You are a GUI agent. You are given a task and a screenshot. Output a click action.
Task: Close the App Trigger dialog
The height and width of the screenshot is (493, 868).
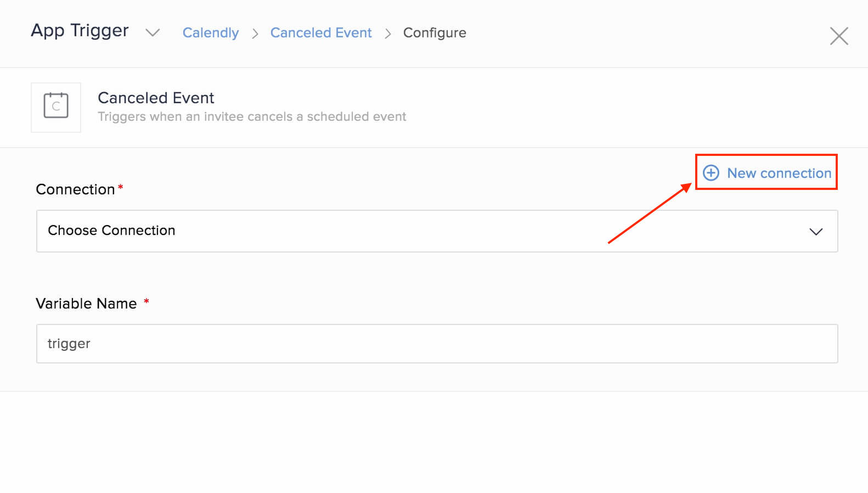839,36
